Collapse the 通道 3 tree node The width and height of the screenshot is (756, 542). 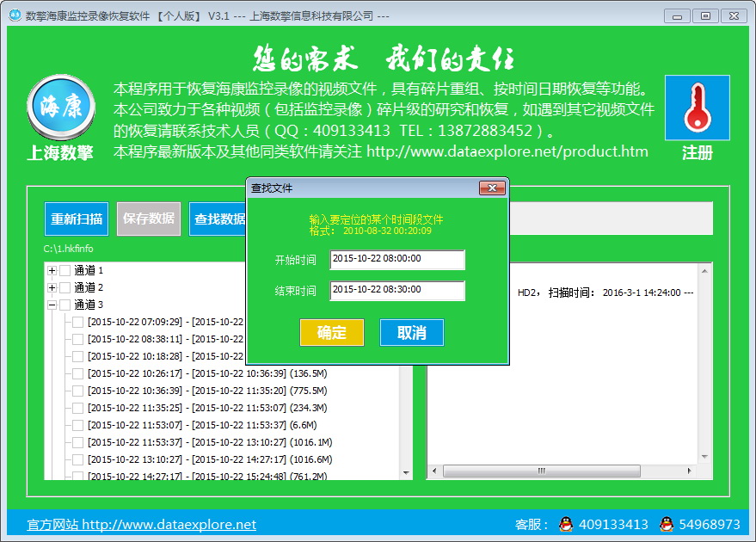(x=52, y=305)
